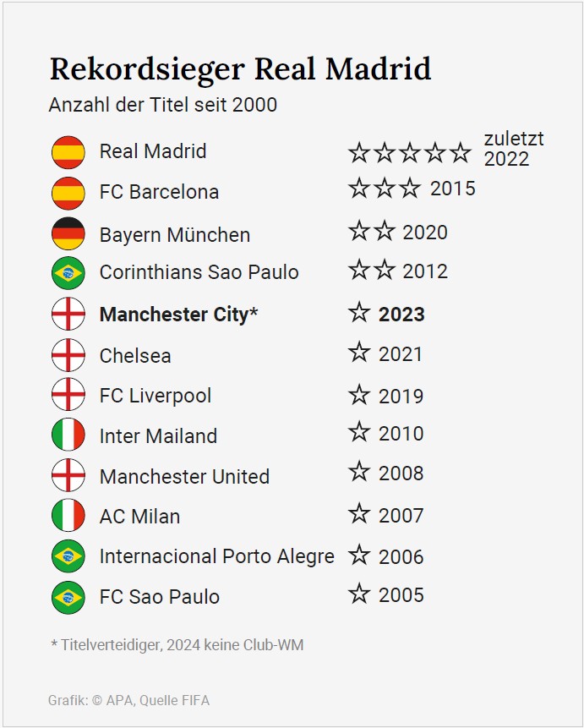The width and height of the screenshot is (584, 728).
Task: Click the star next to 2023
Action: 359,313
